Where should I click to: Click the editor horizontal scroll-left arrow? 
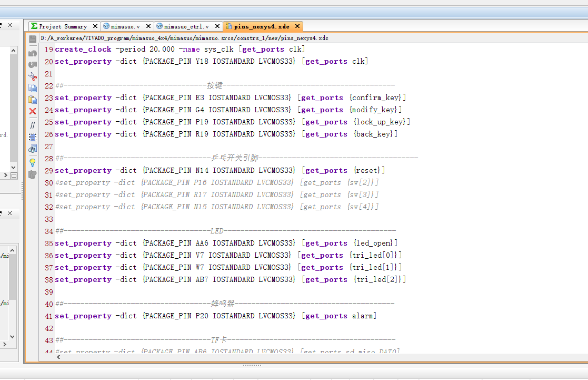(x=58, y=357)
